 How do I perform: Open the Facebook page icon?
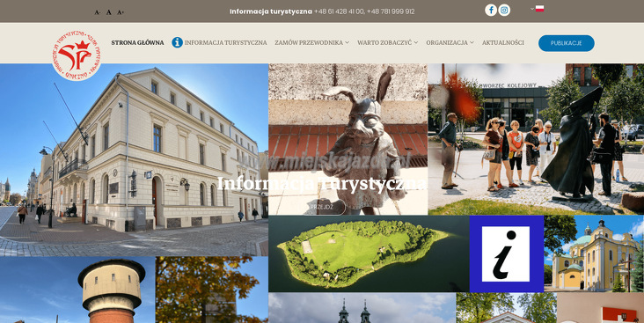tap(491, 11)
